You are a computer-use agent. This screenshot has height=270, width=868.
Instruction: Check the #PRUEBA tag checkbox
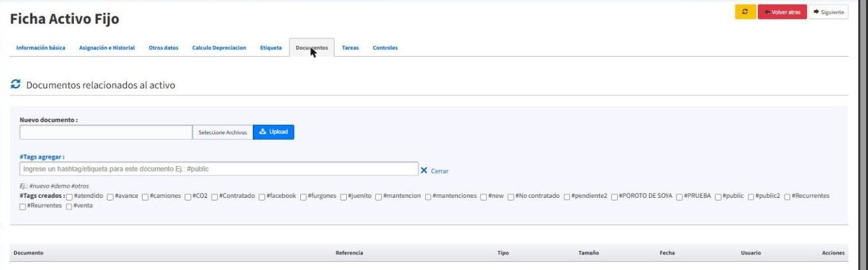coord(679,196)
